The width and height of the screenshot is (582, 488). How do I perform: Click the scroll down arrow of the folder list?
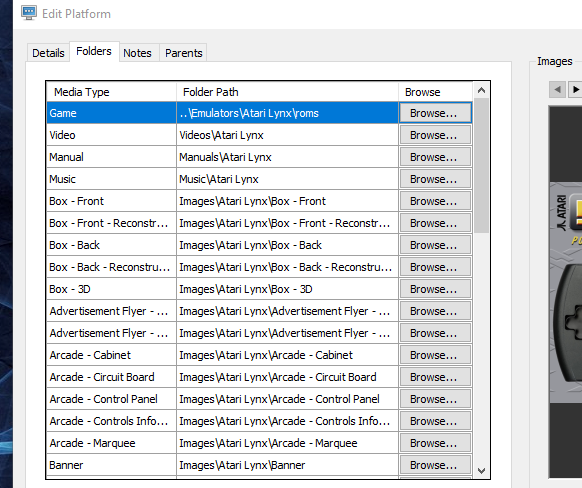coord(481,471)
